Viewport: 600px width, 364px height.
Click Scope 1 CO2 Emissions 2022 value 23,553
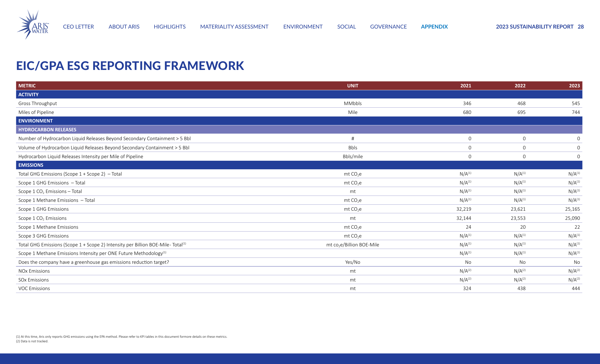518,218
